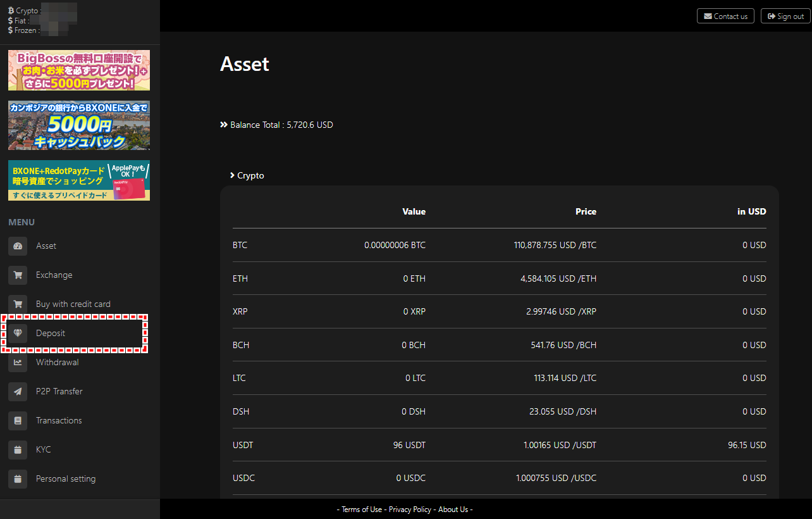Click the Sign out button
The width and height of the screenshot is (812, 519).
pyautogui.click(x=785, y=16)
